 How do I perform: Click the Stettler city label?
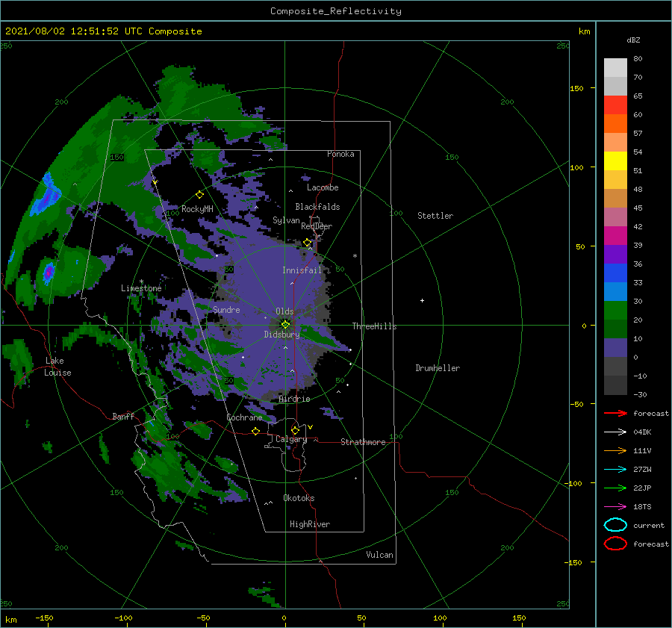(435, 216)
